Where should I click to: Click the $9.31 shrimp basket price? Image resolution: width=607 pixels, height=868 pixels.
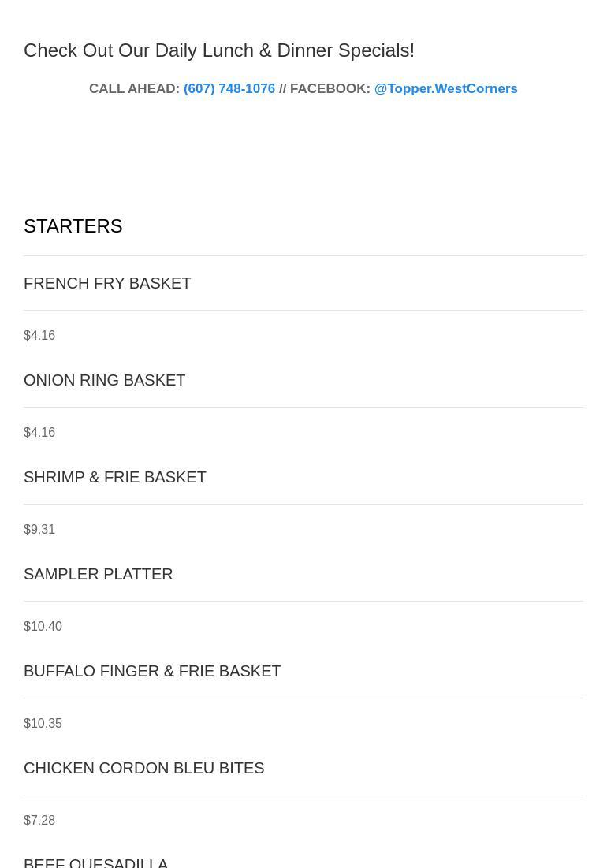(x=39, y=529)
